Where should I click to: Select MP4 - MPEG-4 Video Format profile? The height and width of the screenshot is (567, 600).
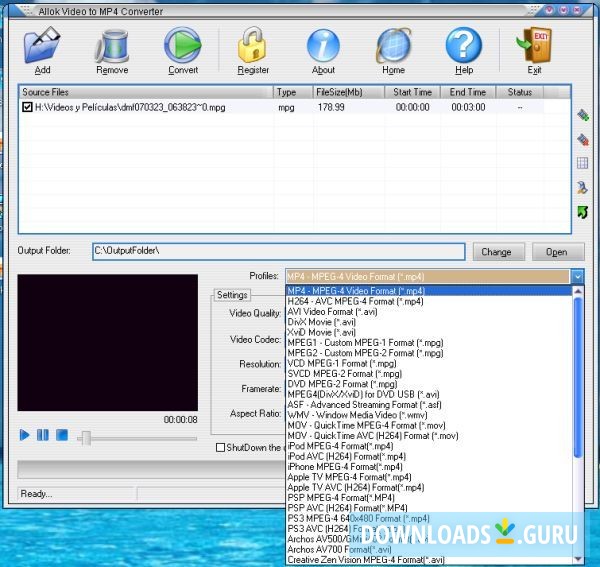[x=430, y=291]
